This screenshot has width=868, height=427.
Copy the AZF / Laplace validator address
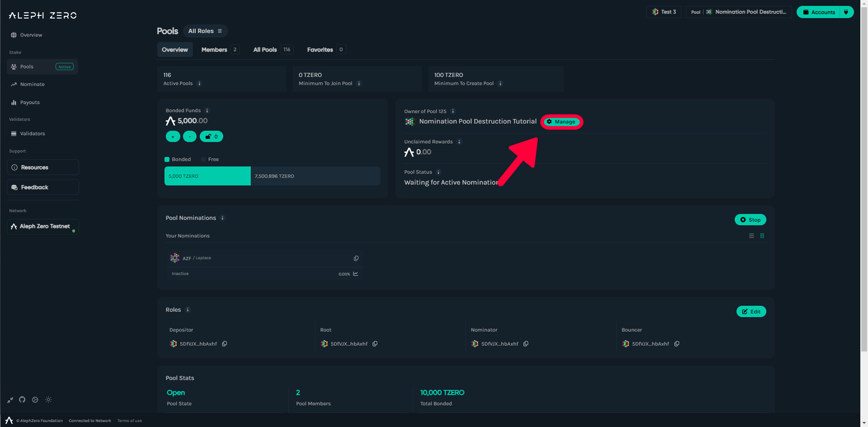coord(356,258)
